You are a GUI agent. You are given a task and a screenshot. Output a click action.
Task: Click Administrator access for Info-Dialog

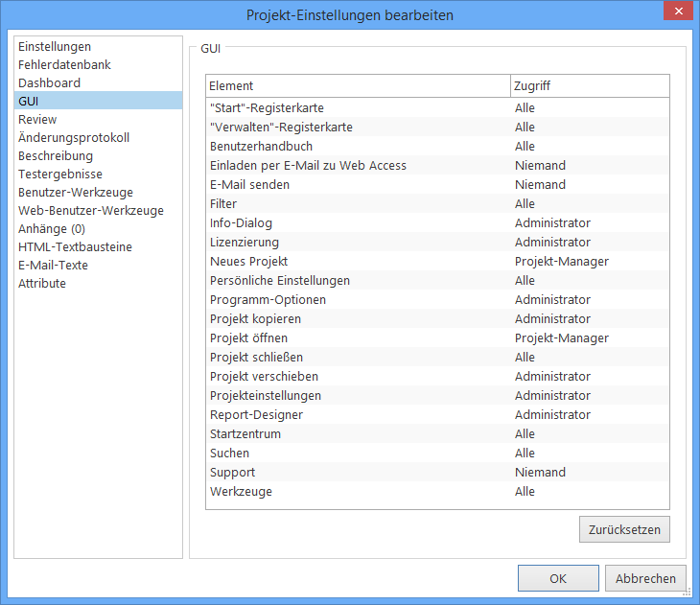tap(552, 223)
